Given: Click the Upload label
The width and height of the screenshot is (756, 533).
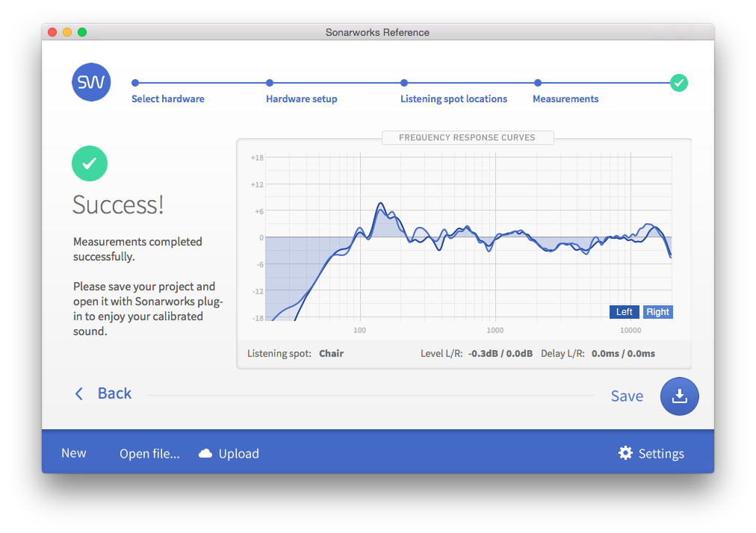Looking at the screenshot, I should coord(238,454).
